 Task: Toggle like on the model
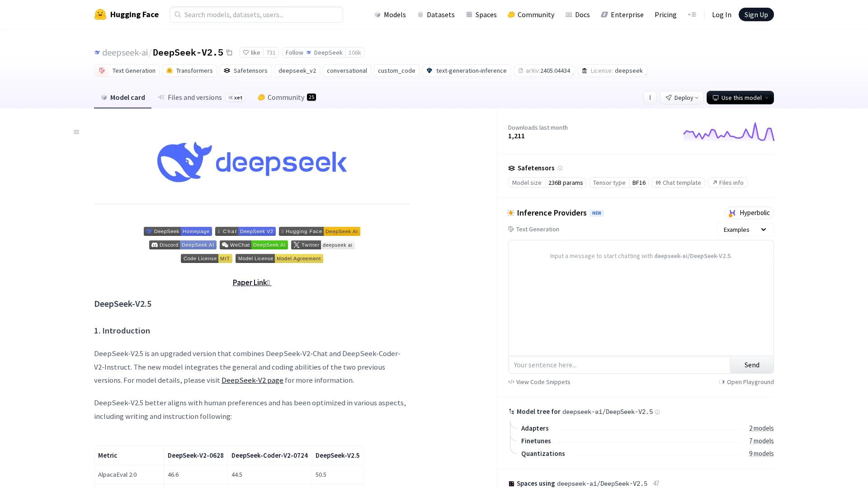point(251,52)
